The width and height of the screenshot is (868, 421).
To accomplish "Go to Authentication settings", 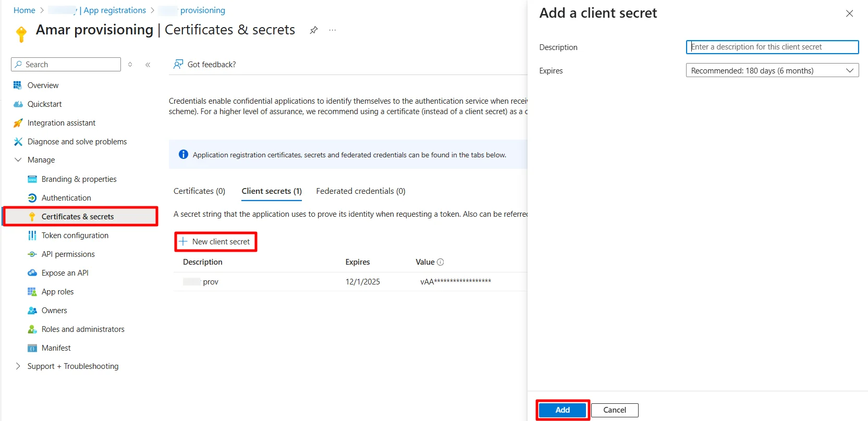I will pos(66,198).
